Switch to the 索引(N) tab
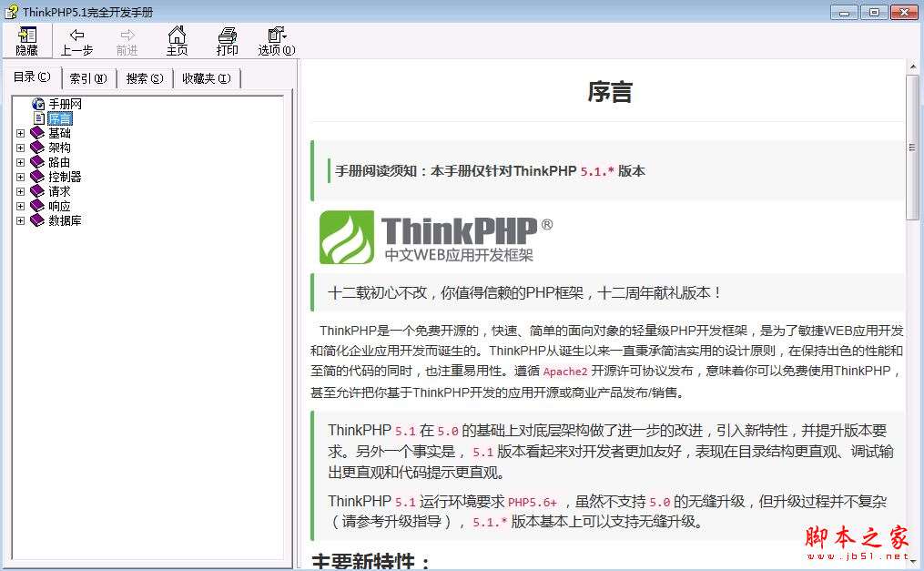 pyautogui.click(x=88, y=78)
